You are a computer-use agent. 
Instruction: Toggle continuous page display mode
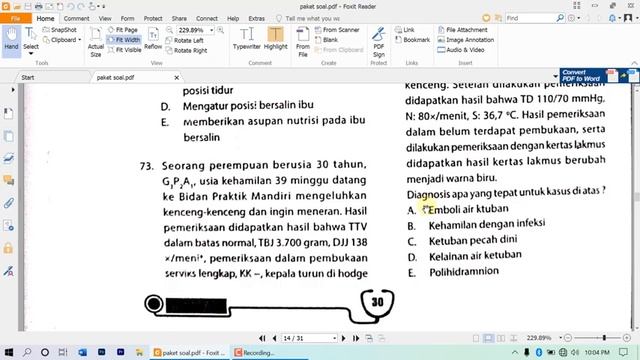(488, 338)
